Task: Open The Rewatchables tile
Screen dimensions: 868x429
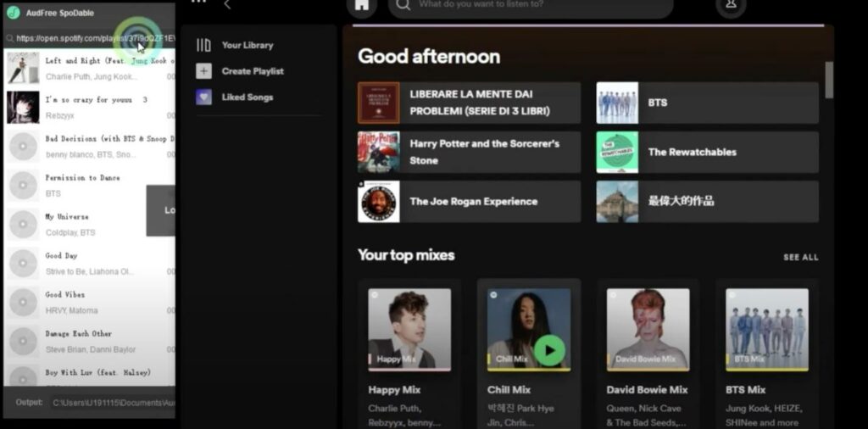Action: [708, 153]
